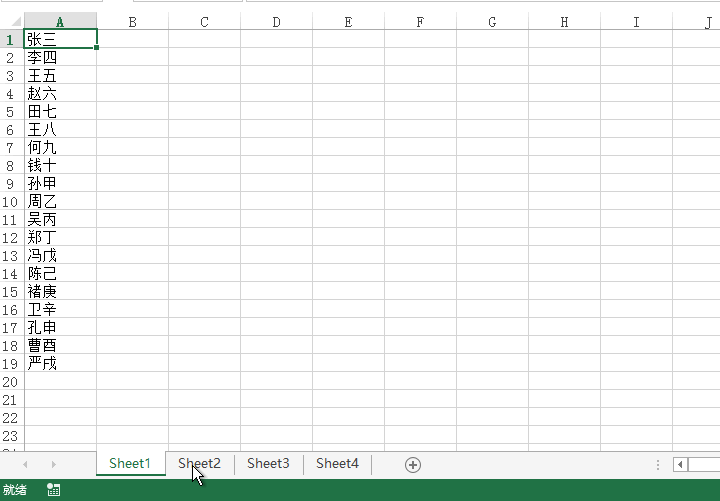This screenshot has width=720, height=501.
Task: Click cell containing 曹酉
Action: tap(60, 345)
